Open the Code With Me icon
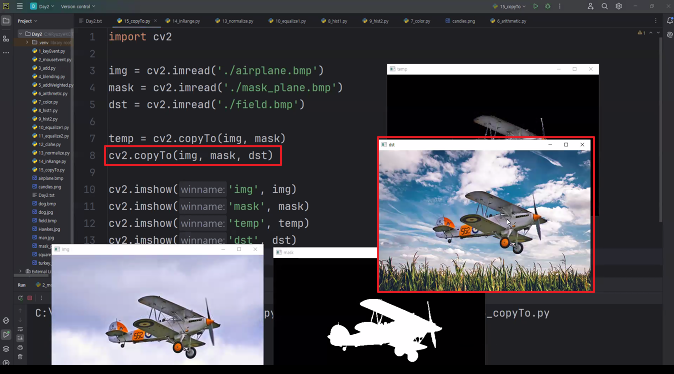The width and height of the screenshot is (674, 374). [590, 6]
